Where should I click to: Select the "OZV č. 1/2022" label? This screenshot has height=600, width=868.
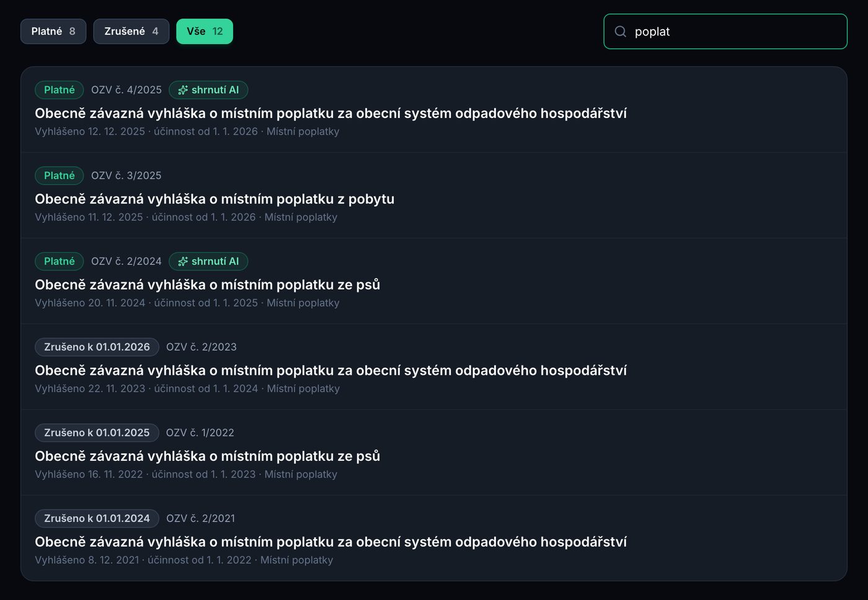[200, 432]
